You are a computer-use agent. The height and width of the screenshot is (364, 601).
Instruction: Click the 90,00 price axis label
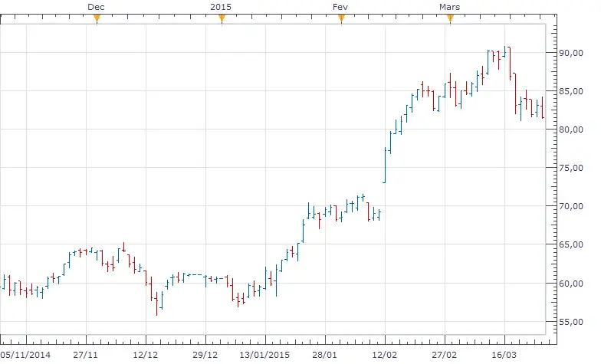coord(572,54)
